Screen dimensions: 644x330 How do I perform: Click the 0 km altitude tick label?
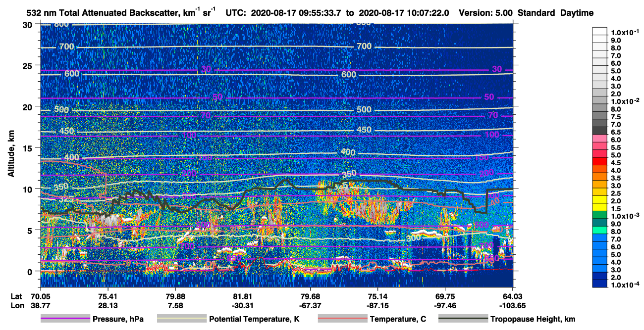(30, 271)
